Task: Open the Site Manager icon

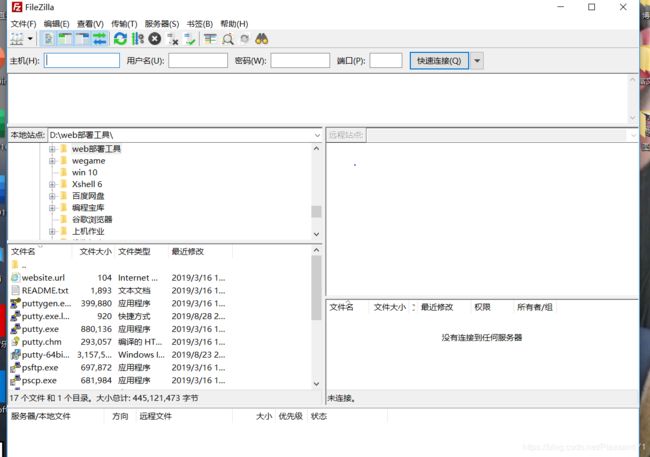Action: click(x=16, y=39)
